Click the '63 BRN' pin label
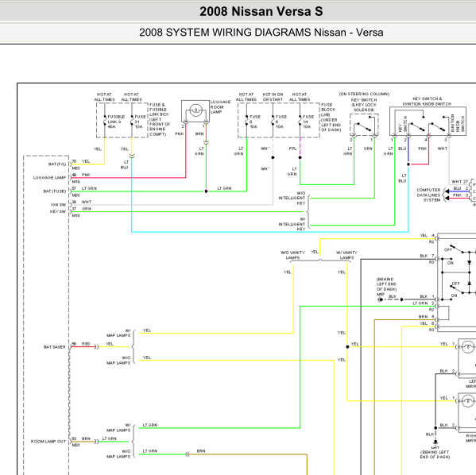Screen dimensions: 476x475 point(81,438)
